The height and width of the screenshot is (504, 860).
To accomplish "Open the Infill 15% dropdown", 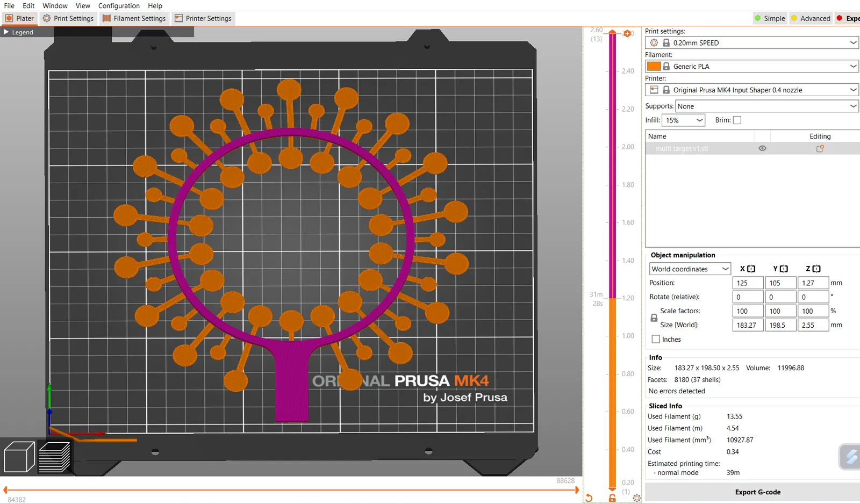I will coord(683,120).
